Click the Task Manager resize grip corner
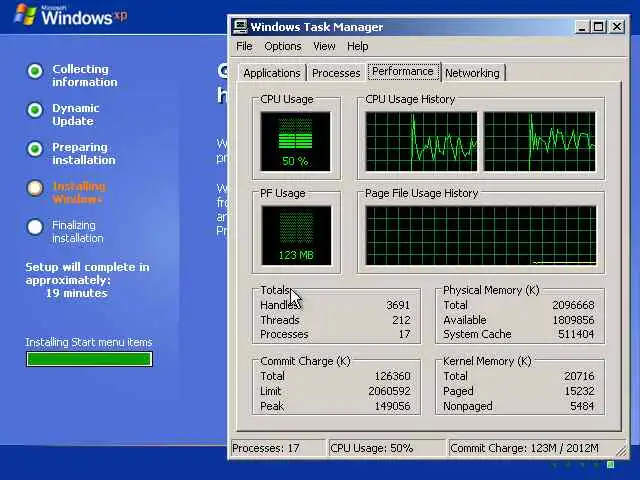The image size is (640, 480). click(621, 451)
